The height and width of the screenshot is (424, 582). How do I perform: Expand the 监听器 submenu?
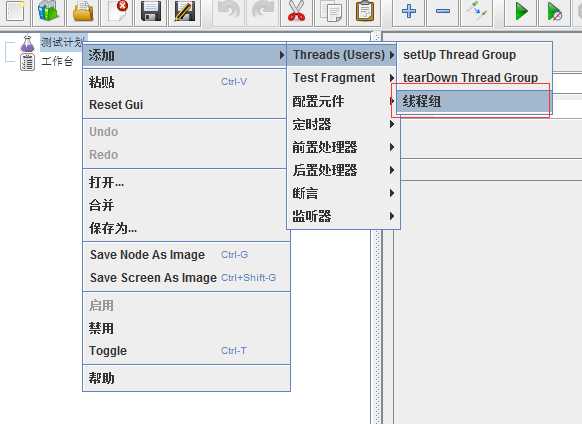click(343, 216)
